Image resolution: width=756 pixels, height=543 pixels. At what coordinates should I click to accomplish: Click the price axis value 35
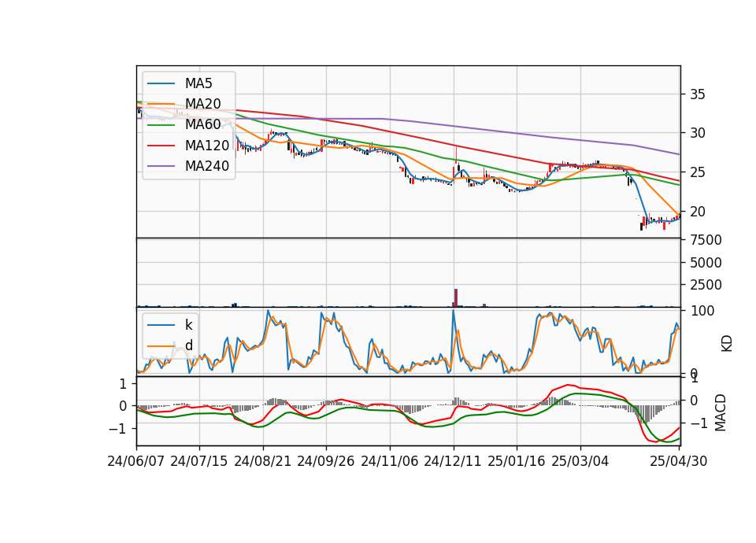(698, 94)
